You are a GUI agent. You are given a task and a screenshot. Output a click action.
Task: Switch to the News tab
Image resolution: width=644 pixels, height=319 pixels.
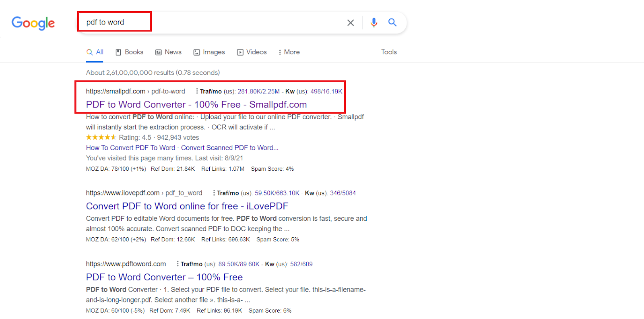click(169, 52)
